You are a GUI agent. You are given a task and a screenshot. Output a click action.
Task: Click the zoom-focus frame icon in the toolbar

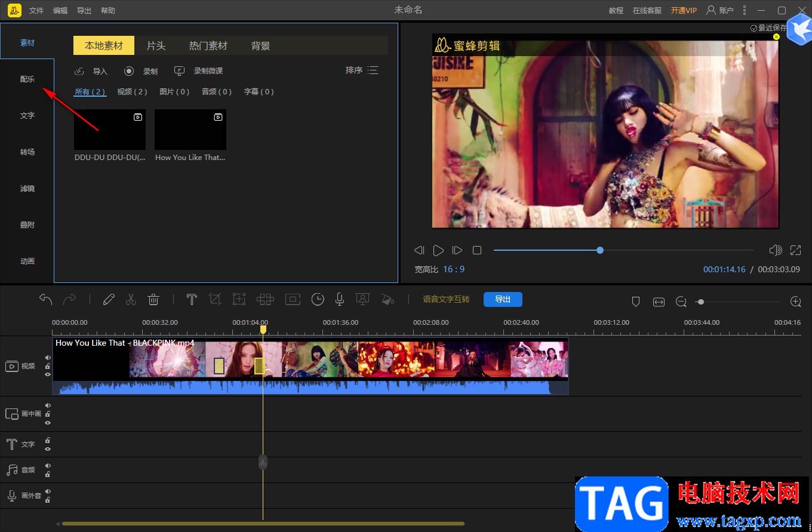(239, 299)
